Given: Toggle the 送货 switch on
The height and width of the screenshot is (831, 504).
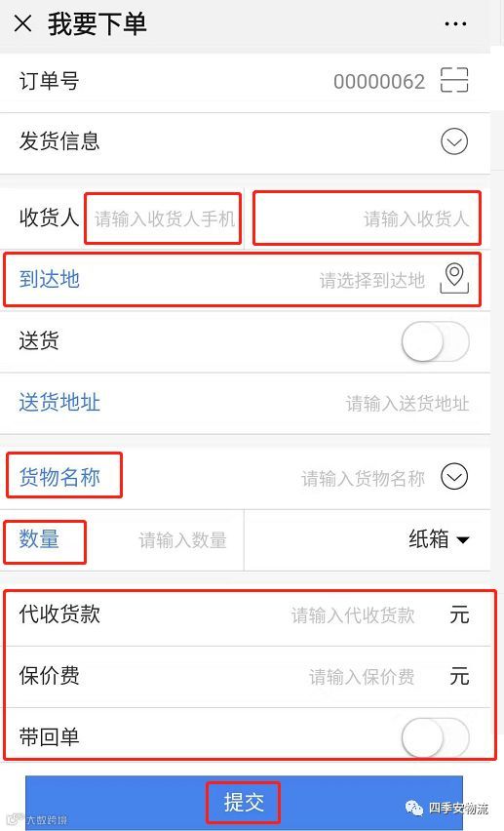Looking at the screenshot, I should [435, 341].
